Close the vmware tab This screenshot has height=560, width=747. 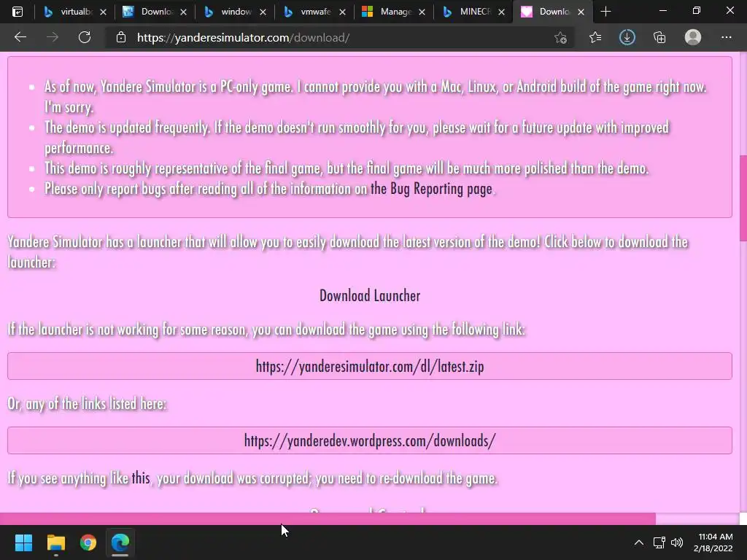pyautogui.click(x=342, y=12)
